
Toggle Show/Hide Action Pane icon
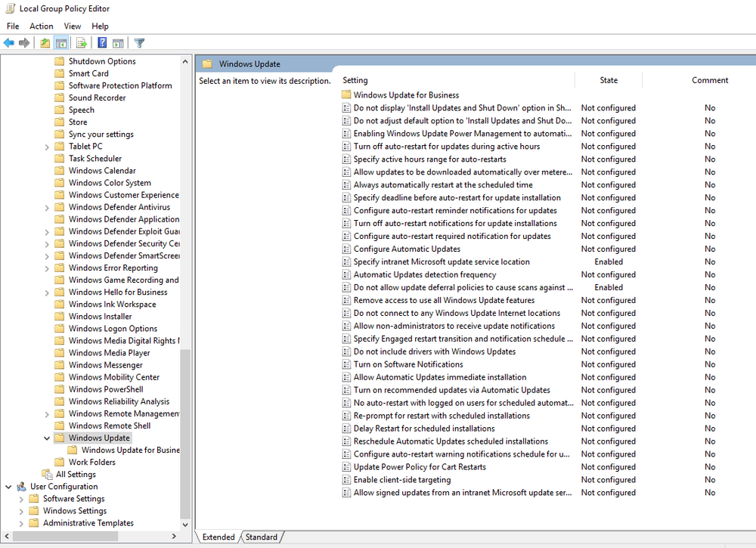click(x=118, y=43)
